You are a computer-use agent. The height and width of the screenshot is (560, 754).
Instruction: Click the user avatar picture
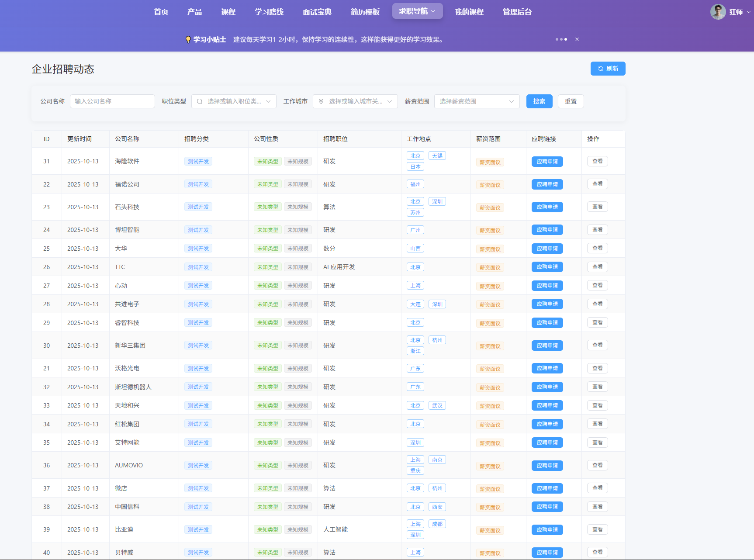pos(718,12)
